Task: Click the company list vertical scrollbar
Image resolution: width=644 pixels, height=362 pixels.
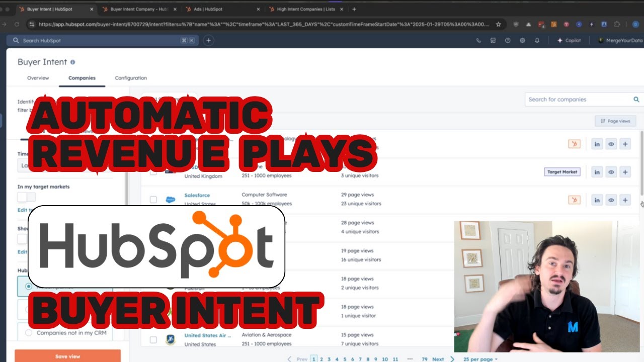Action: (641, 163)
